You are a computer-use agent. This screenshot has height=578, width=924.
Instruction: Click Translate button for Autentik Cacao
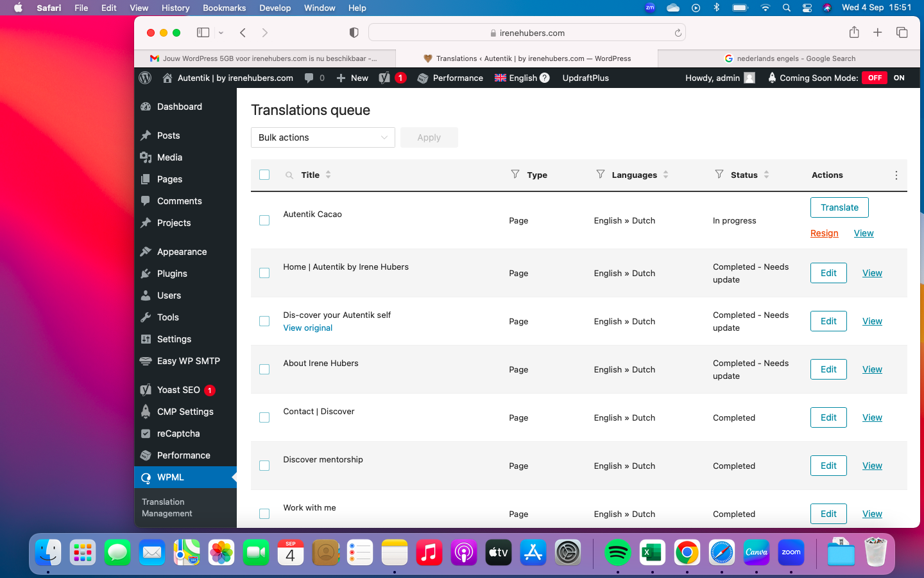click(x=839, y=207)
